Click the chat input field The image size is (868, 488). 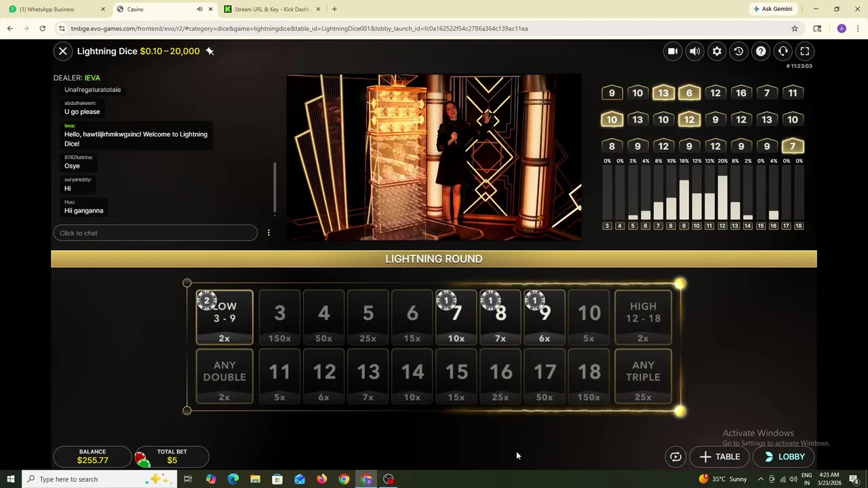(155, 233)
